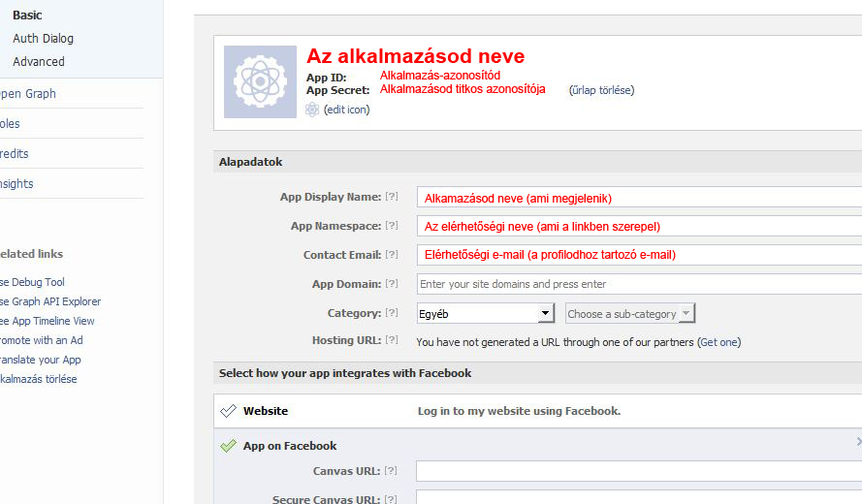
Task: Click the Get one hosting link
Action: [x=719, y=342]
